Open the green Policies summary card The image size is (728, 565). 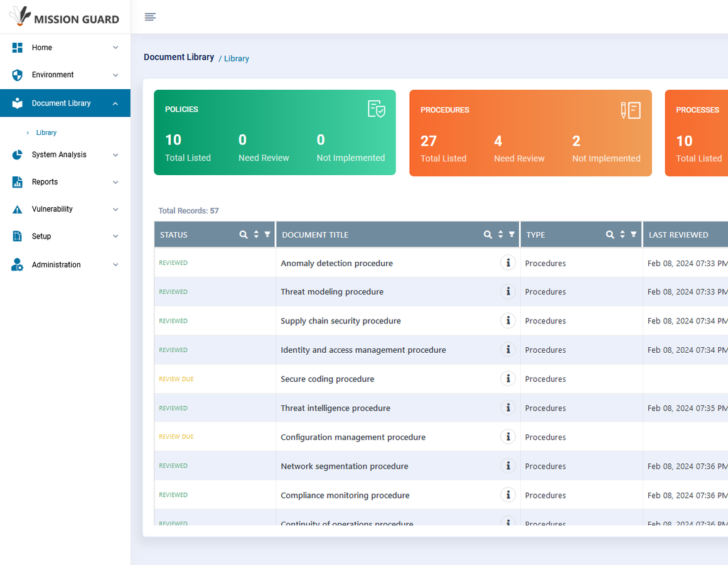pyautogui.click(x=275, y=132)
